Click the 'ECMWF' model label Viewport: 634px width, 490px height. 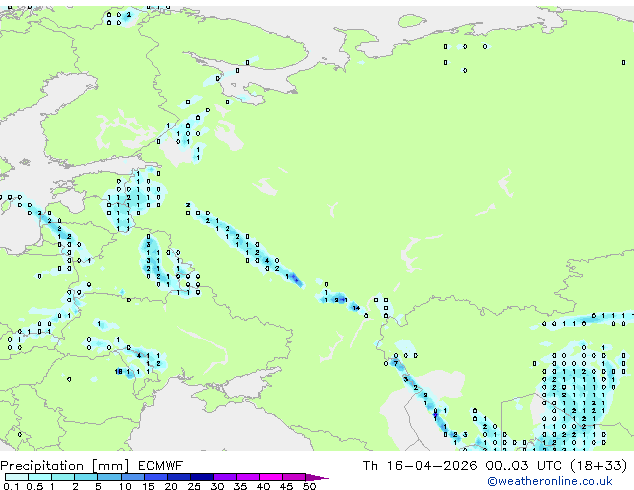pos(161,466)
